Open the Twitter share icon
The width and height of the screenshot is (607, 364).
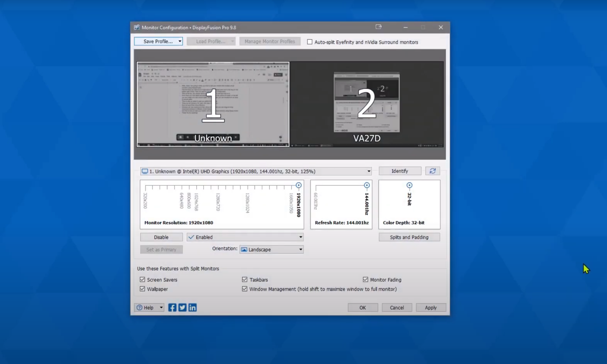click(182, 307)
